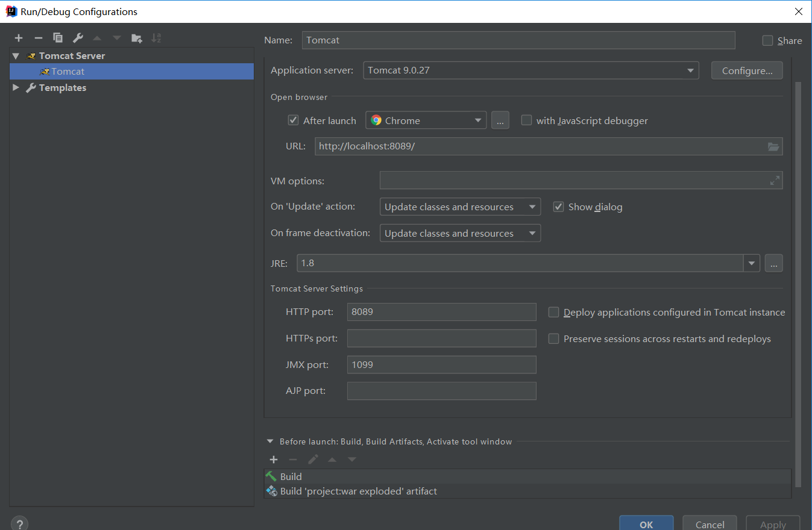The height and width of the screenshot is (530, 812).
Task: Click the JMX port field
Action: coord(442,364)
